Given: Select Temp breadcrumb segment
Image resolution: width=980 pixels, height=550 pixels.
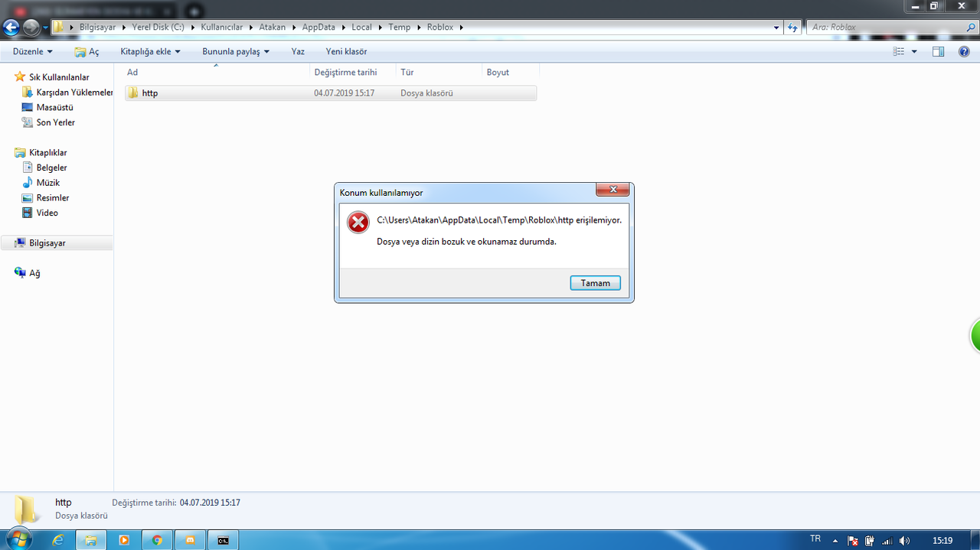Looking at the screenshot, I should pos(399,28).
